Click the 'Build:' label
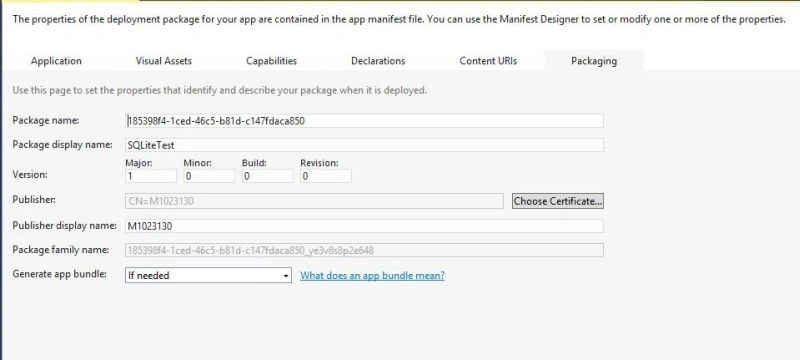 point(255,163)
